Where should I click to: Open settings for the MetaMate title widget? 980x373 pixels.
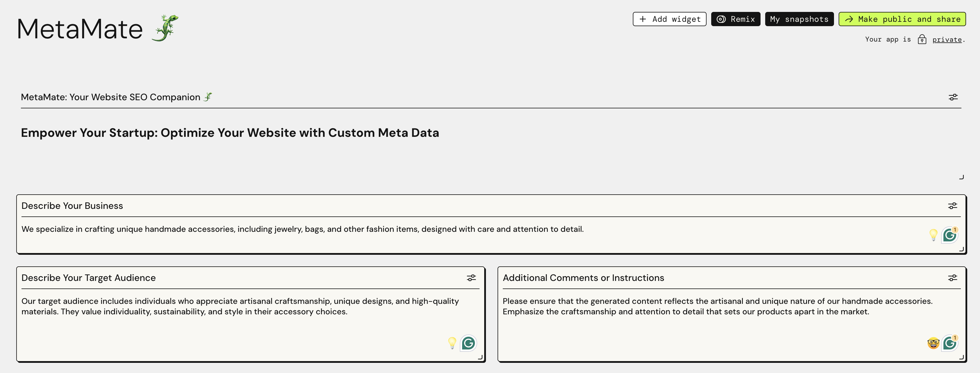(953, 97)
